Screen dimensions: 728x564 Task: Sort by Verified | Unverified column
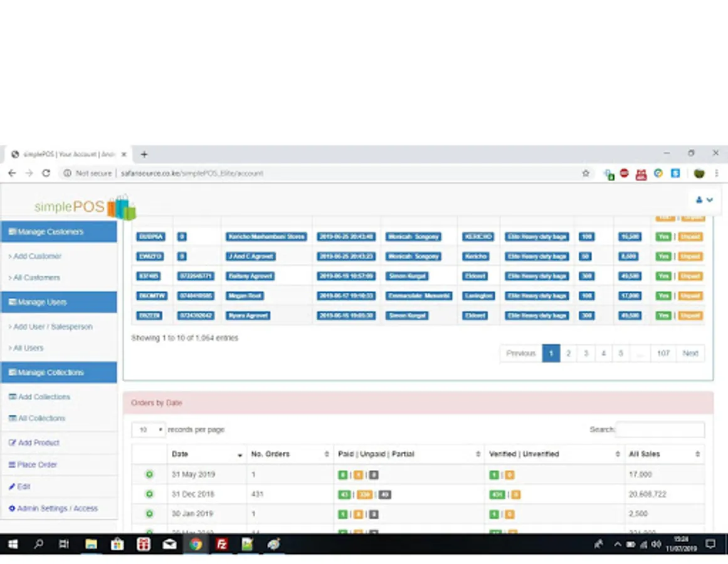[554, 454]
